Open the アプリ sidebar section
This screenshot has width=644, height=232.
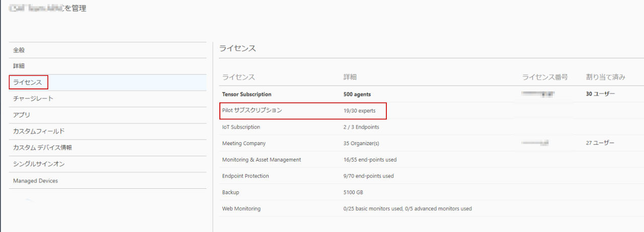108,115
